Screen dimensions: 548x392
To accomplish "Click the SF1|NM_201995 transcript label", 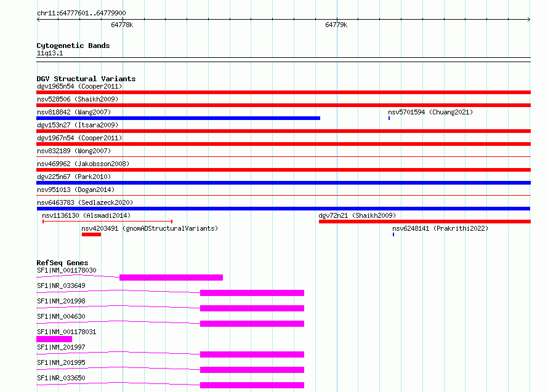I will click(x=61, y=362).
